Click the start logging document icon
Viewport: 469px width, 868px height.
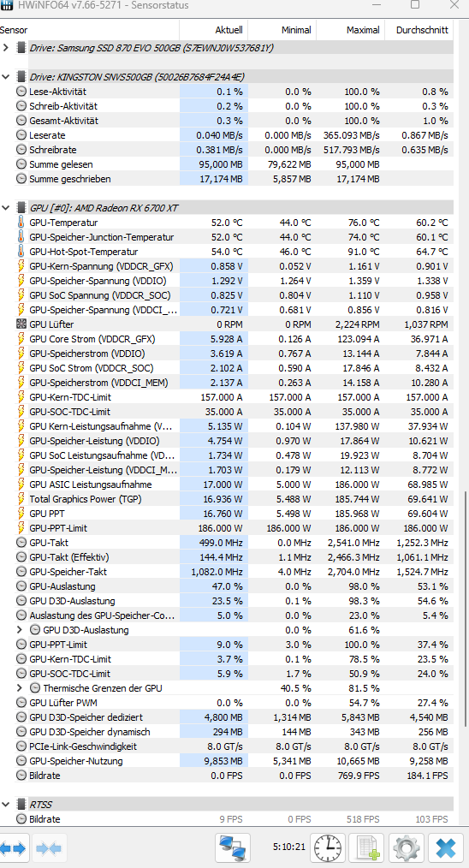367,847
